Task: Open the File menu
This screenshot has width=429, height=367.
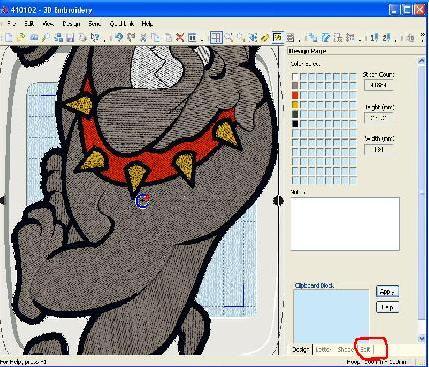Action: point(11,24)
